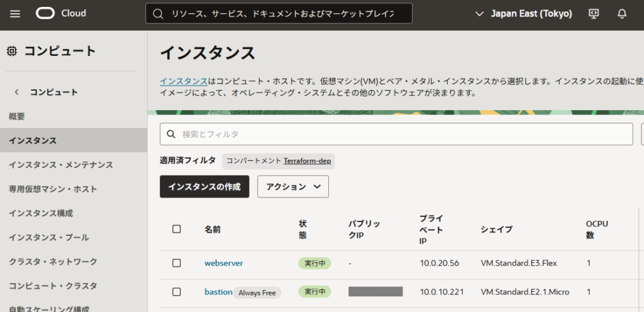Viewport: 644px width, 312px height.
Task: Click the back chevron beside コンピュート
Action: (17, 92)
